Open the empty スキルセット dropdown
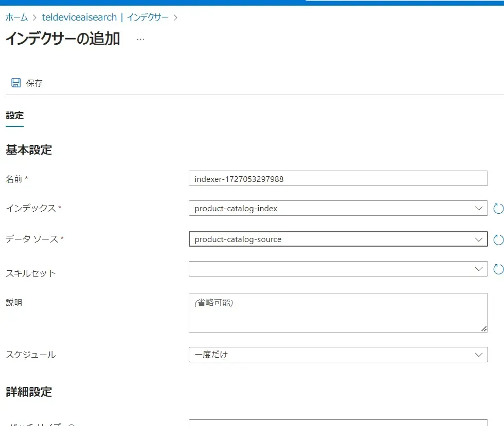The height and width of the screenshot is (426, 504). click(338, 269)
